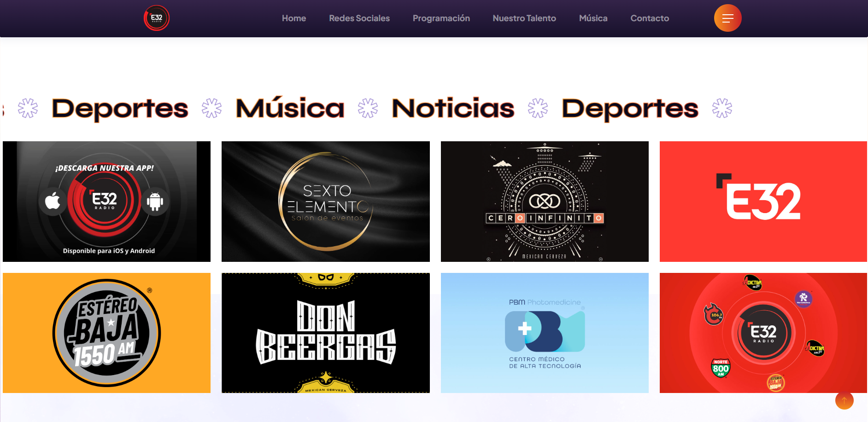Image resolution: width=868 pixels, height=422 pixels.
Task: Go to Home in navigation
Action: 294,18
